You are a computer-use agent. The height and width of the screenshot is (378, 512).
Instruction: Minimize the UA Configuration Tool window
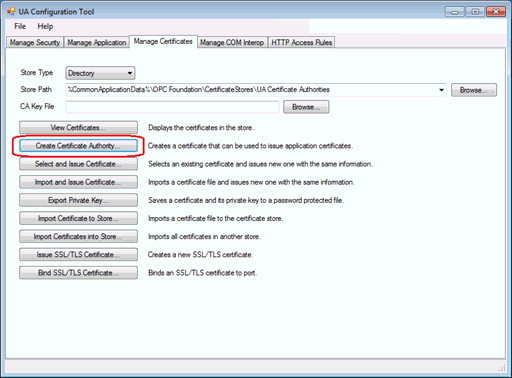pos(454,12)
